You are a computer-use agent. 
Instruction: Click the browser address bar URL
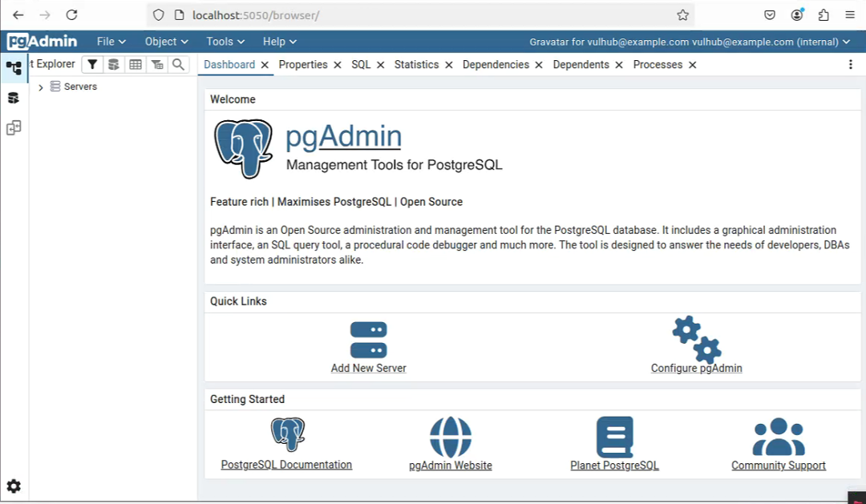(256, 15)
